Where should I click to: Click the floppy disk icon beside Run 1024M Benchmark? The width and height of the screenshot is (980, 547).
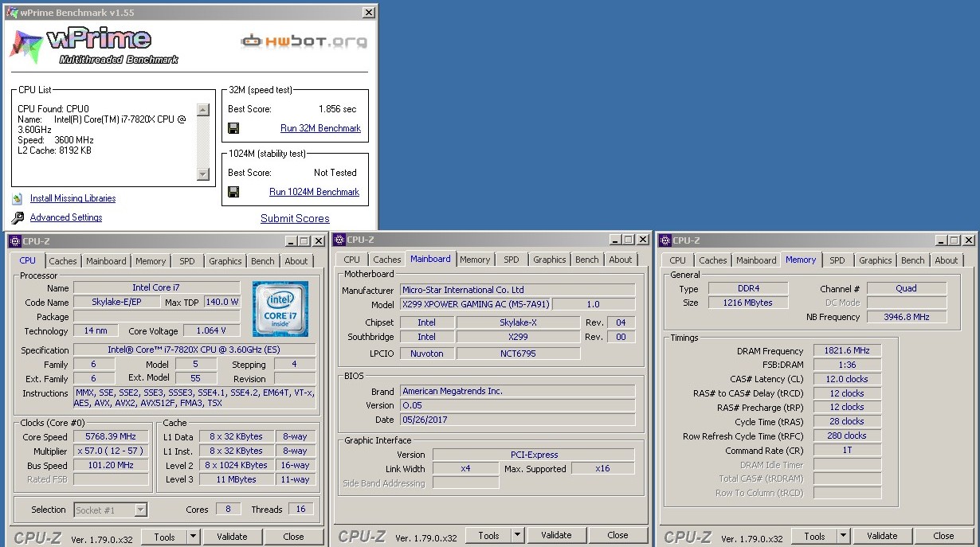233,192
